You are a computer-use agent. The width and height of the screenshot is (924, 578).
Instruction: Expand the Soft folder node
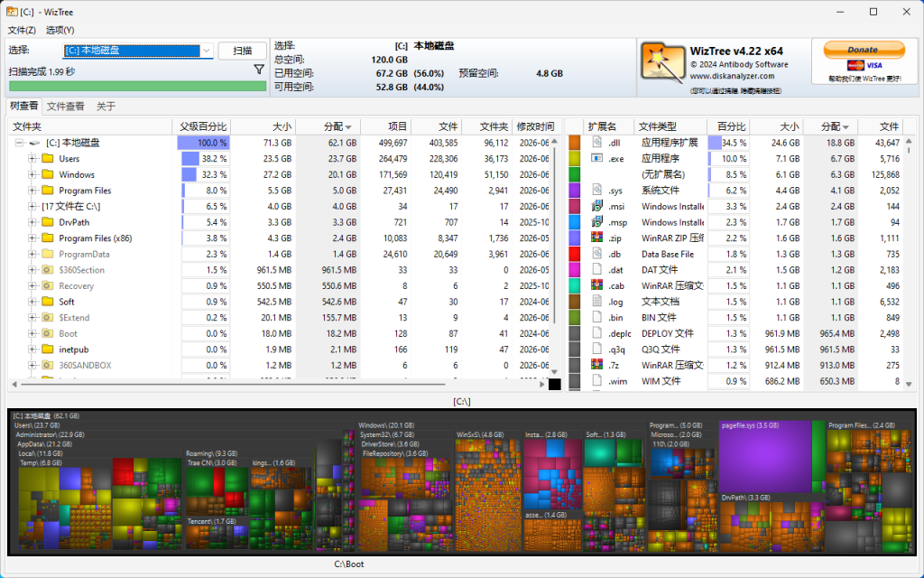pos(32,302)
